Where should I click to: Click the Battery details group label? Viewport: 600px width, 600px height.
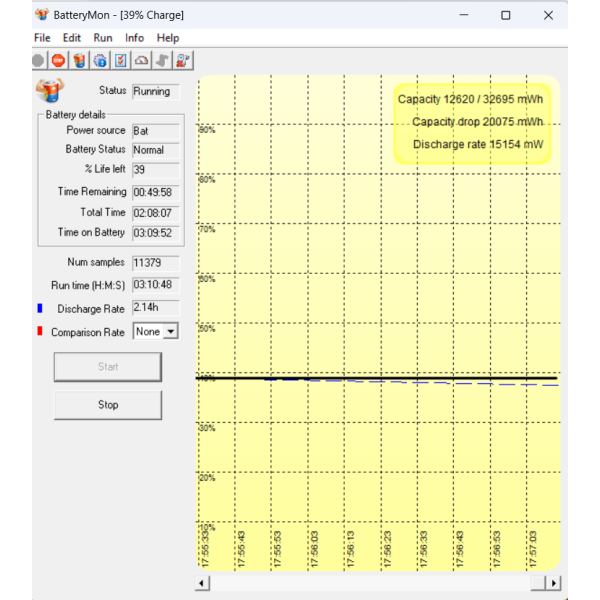tap(75, 114)
